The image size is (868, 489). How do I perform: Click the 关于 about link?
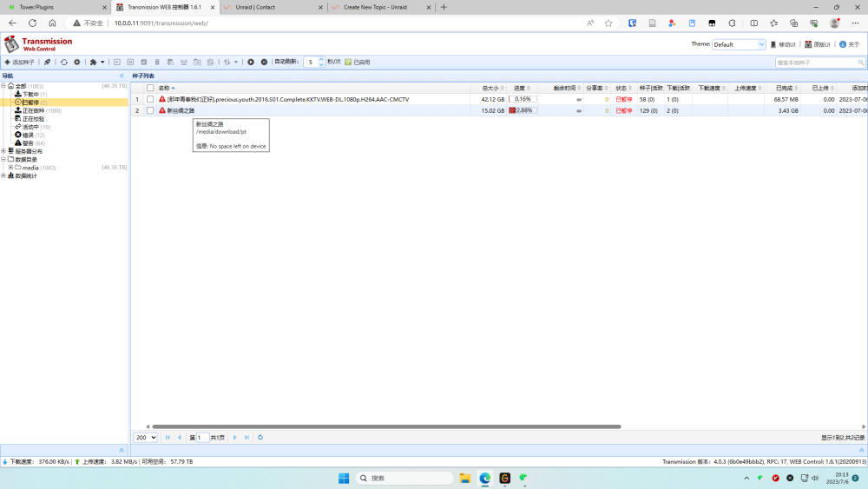849,44
